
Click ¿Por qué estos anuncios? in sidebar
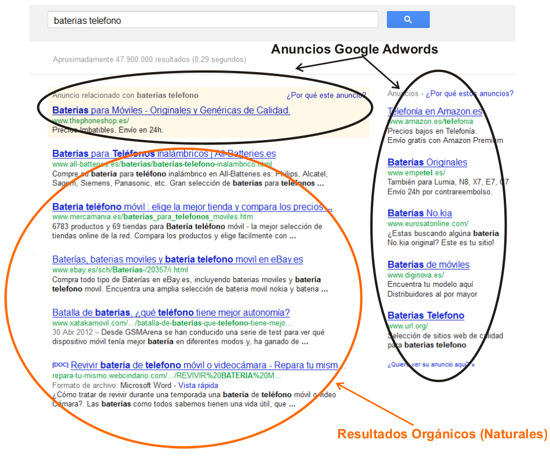pyautogui.click(x=469, y=93)
